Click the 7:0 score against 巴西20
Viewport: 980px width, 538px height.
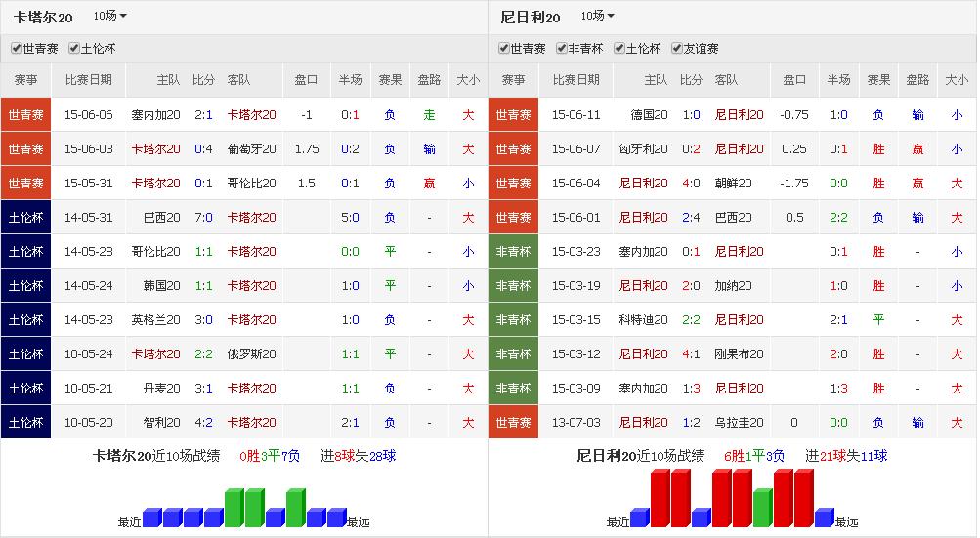coord(203,218)
